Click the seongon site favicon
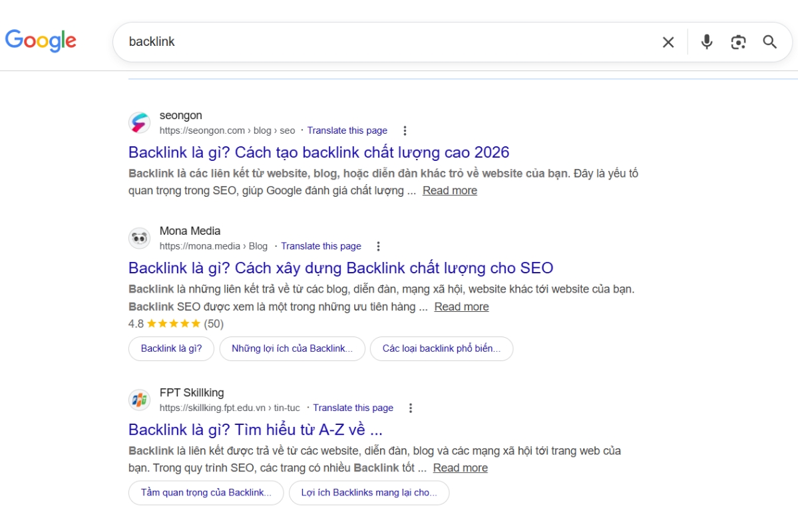This screenshot has width=798, height=532. pyautogui.click(x=139, y=122)
